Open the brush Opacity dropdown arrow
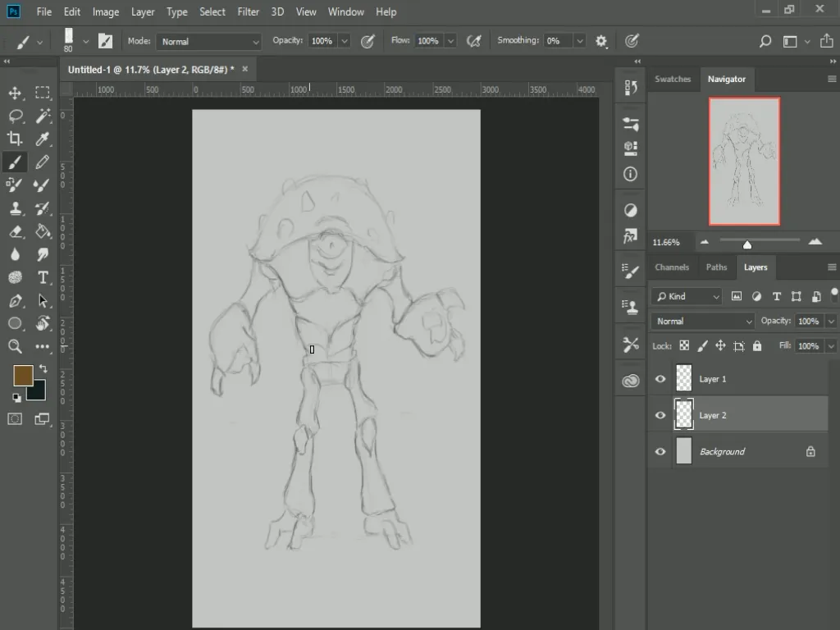This screenshot has height=630, width=840. (345, 41)
